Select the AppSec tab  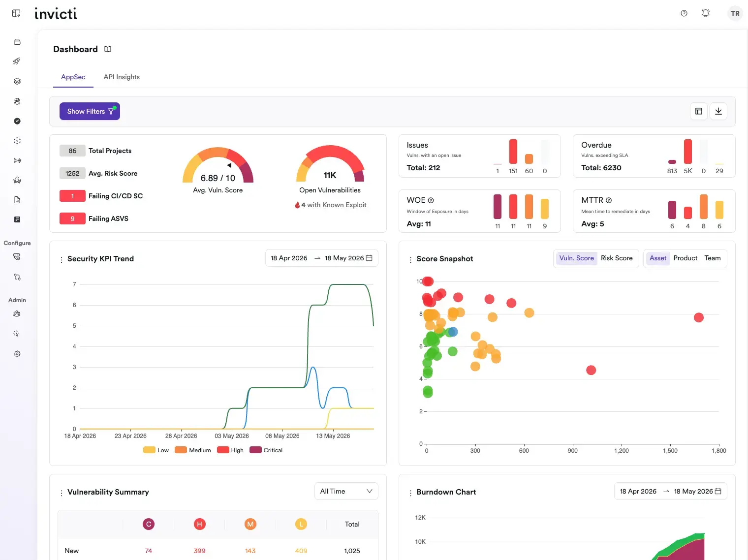(x=73, y=77)
